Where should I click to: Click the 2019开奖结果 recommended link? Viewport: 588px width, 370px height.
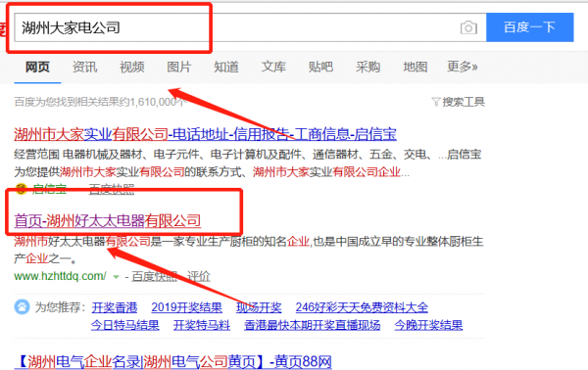187,307
